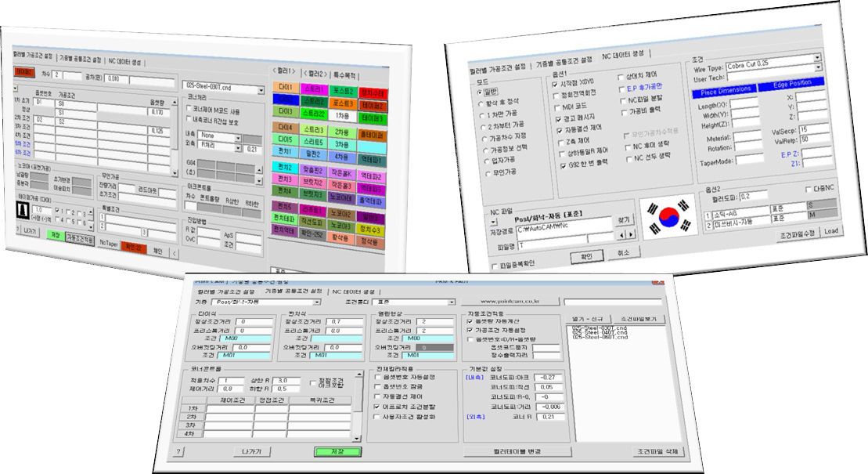Open the 컬러별 가공조건 설정 tab in the common-condition dialog
Screen dimensions: 868x474
coord(226,291)
